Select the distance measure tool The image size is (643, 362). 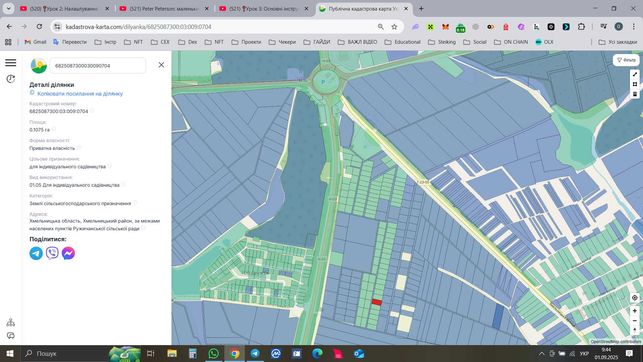635,74
